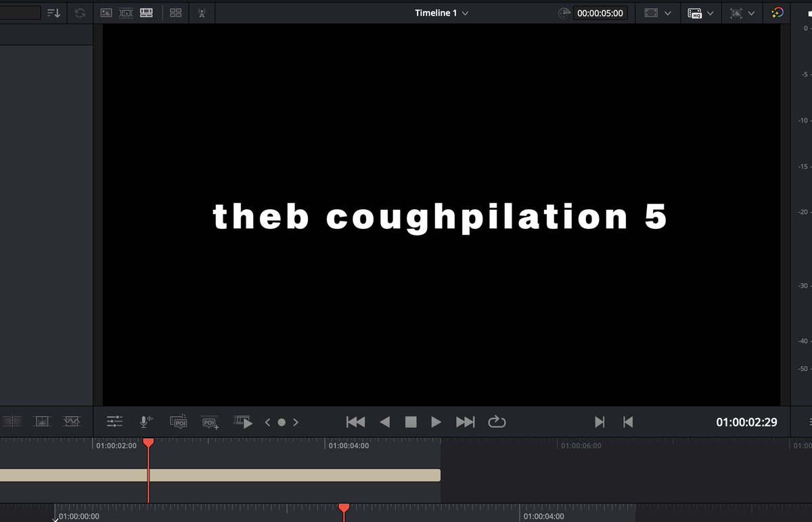Click the -20 mark on audio meter
This screenshot has width=812, height=522.
[805, 212]
